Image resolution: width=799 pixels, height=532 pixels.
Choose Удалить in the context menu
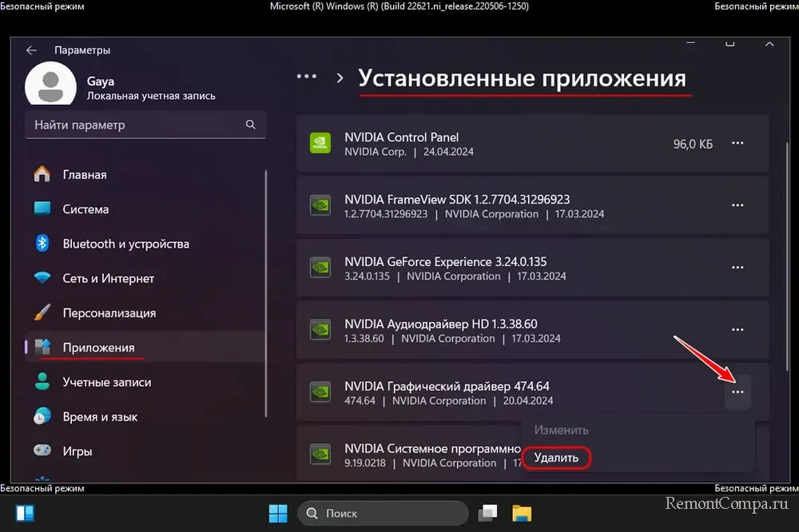point(556,458)
